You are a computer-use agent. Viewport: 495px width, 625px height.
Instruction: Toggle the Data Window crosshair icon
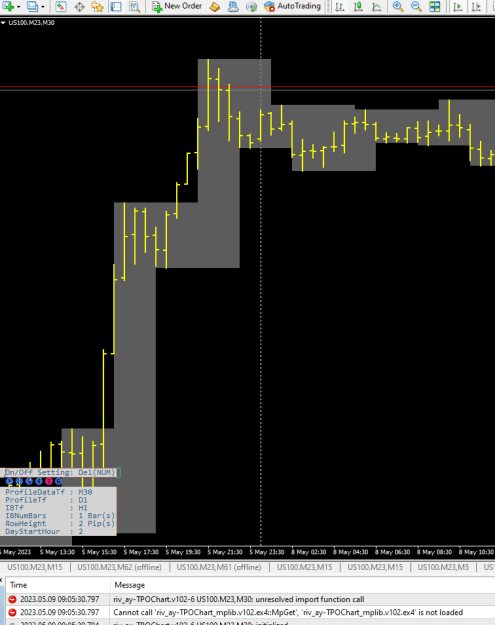79,6
